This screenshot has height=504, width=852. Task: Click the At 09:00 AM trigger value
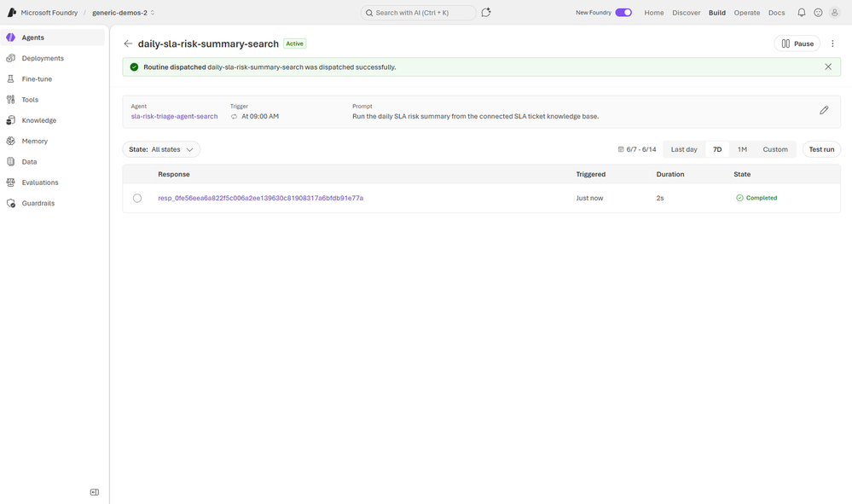[260, 116]
